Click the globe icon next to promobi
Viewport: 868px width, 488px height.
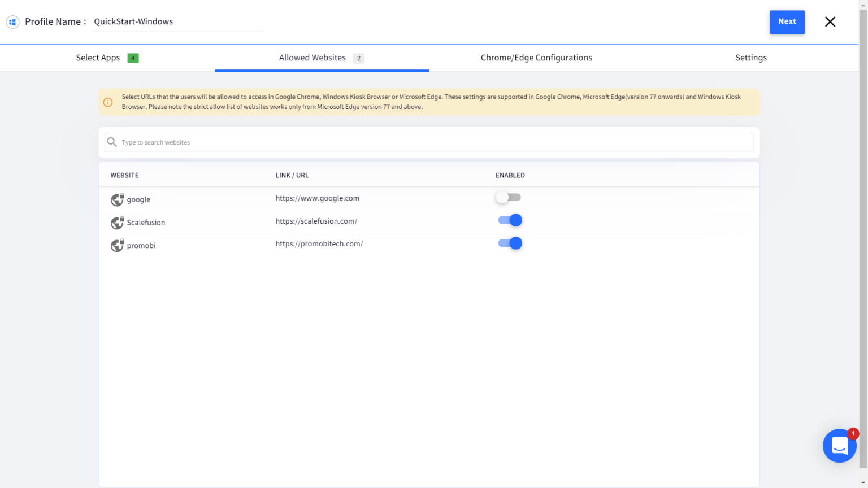click(117, 245)
